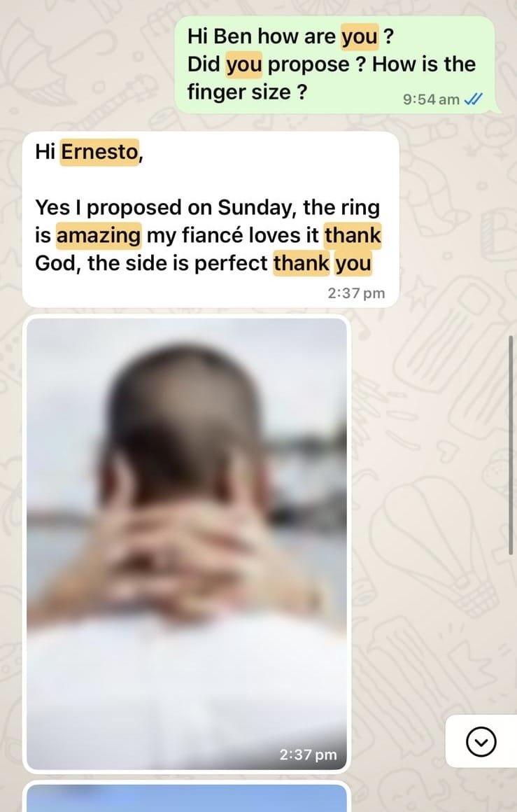517x812 pixels.
Task: Click highlighted 'you' in 'Did you propose'
Action: pyautogui.click(x=243, y=64)
